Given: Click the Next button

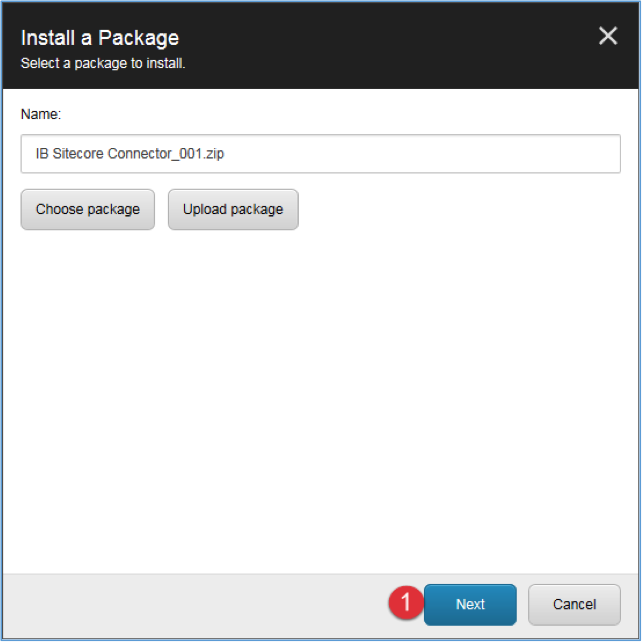Looking at the screenshot, I should pos(470,604).
